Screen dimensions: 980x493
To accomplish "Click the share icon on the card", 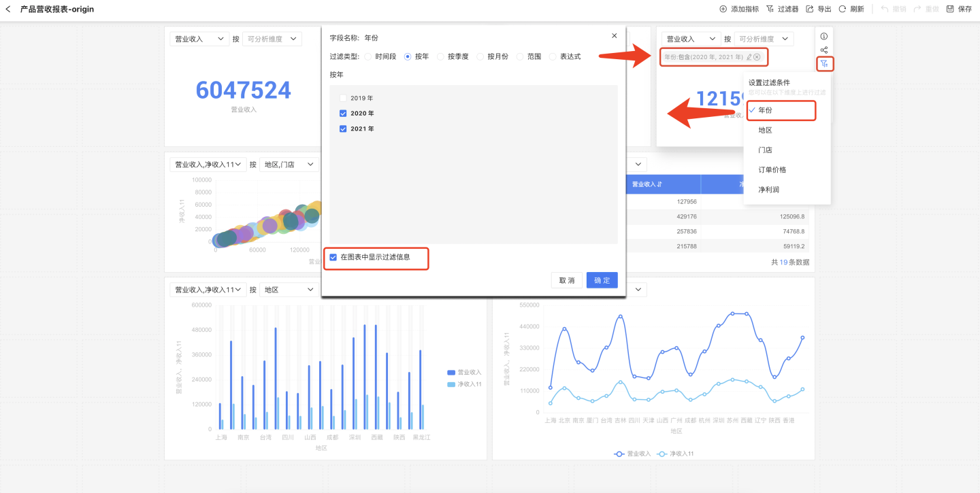I will point(823,50).
